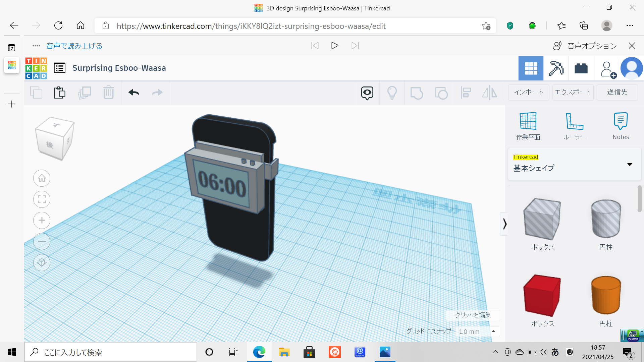Zoom out with the minus button

[42, 241]
